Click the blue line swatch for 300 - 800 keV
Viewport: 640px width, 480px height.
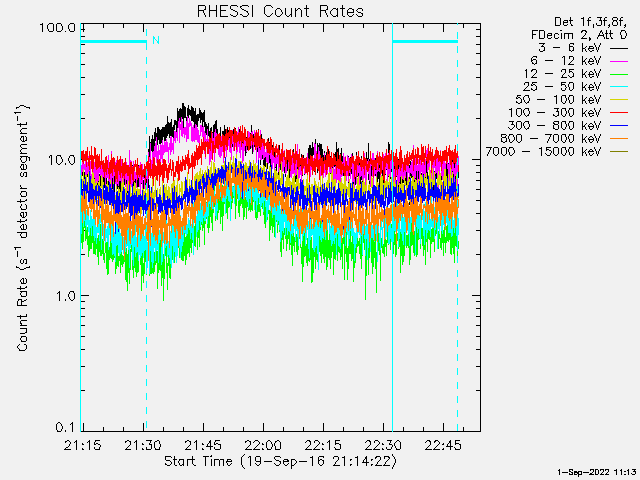(619, 126)
